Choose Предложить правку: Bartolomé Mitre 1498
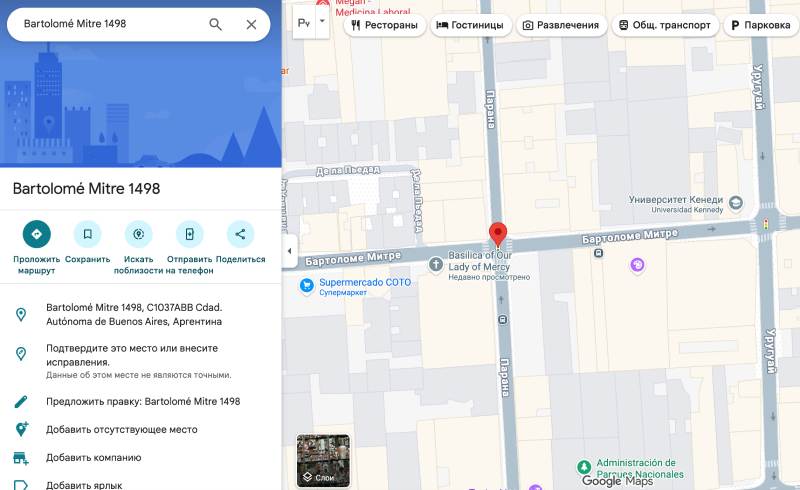Screen dimensions: 800x490 pos(140,402)
